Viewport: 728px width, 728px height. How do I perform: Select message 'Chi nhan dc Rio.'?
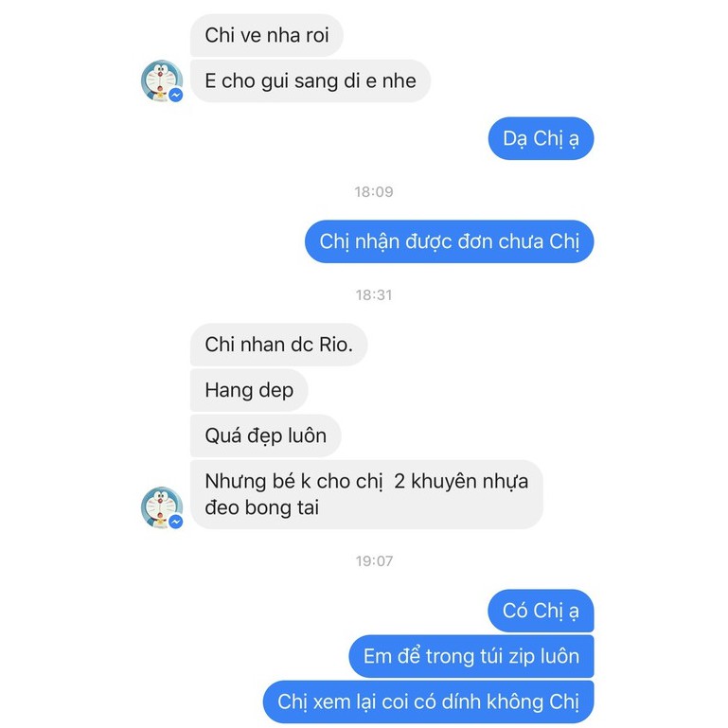(278, 345)
